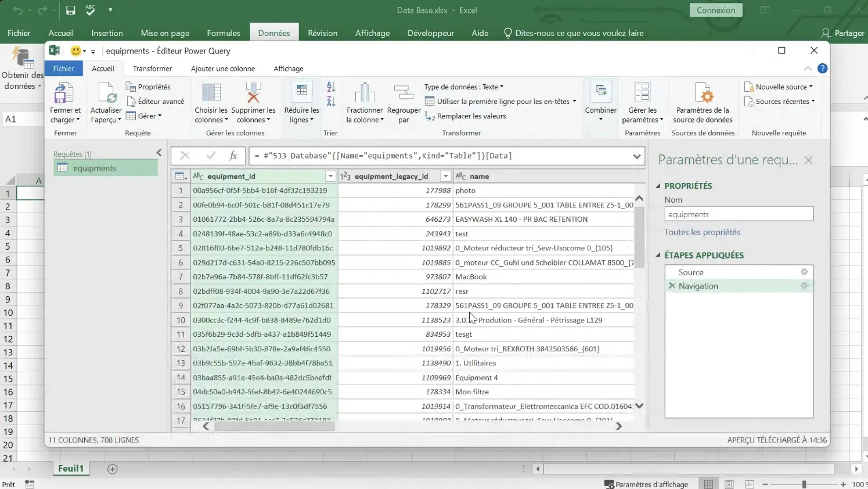Open Power Query Fichier tab
Image resolution: width=868 pixels, height=489 pixels.
point(64,69)
